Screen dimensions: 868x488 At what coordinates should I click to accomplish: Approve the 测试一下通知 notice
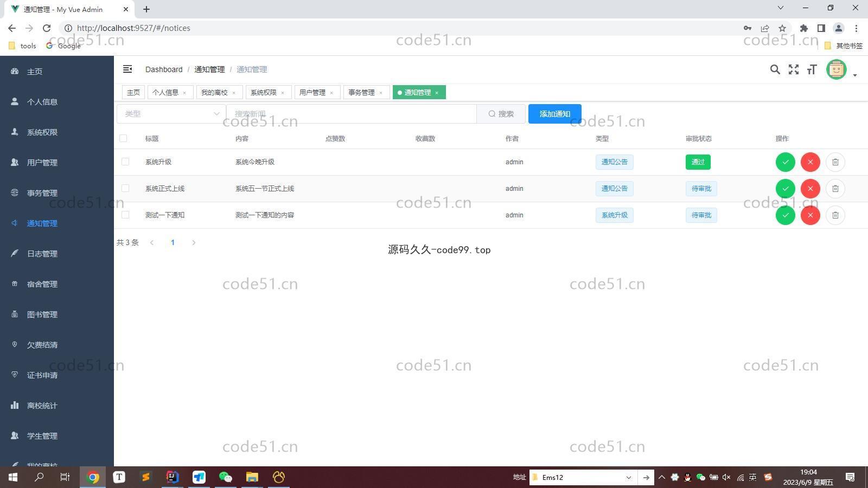(785, 215)
